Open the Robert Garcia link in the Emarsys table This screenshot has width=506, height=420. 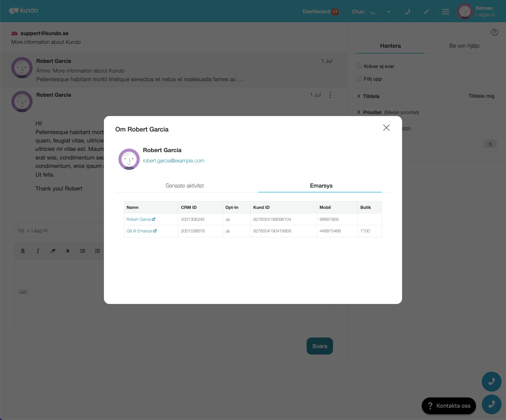pyautogui.click(x=141, y=219)
